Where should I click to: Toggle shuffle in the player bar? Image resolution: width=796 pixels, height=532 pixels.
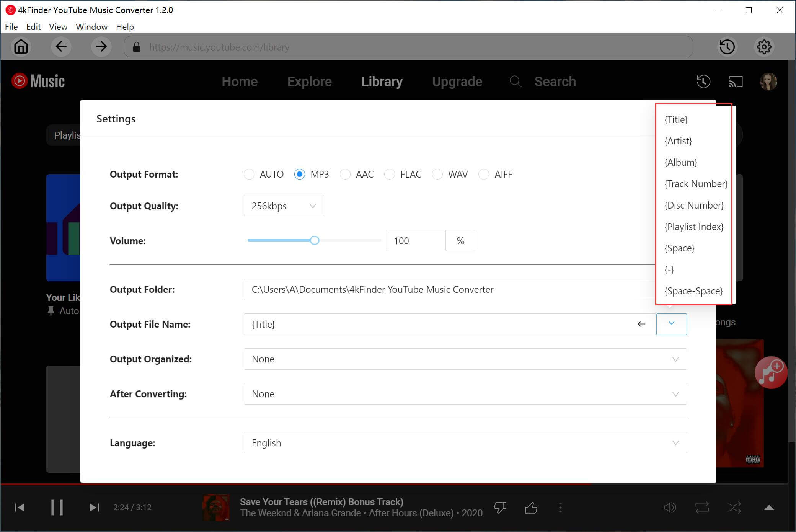point(734,508)
